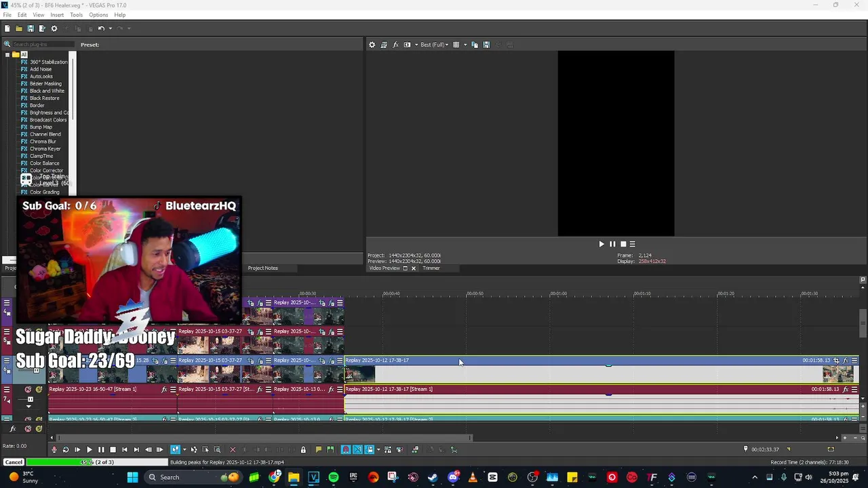Toggle Enable Snapping magnet icon

coord(346,449)
